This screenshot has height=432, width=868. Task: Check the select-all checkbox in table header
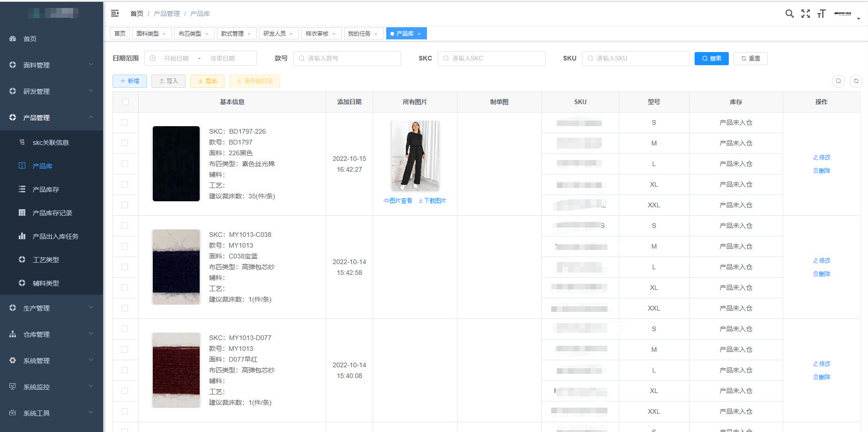click(x=125, y=102)
